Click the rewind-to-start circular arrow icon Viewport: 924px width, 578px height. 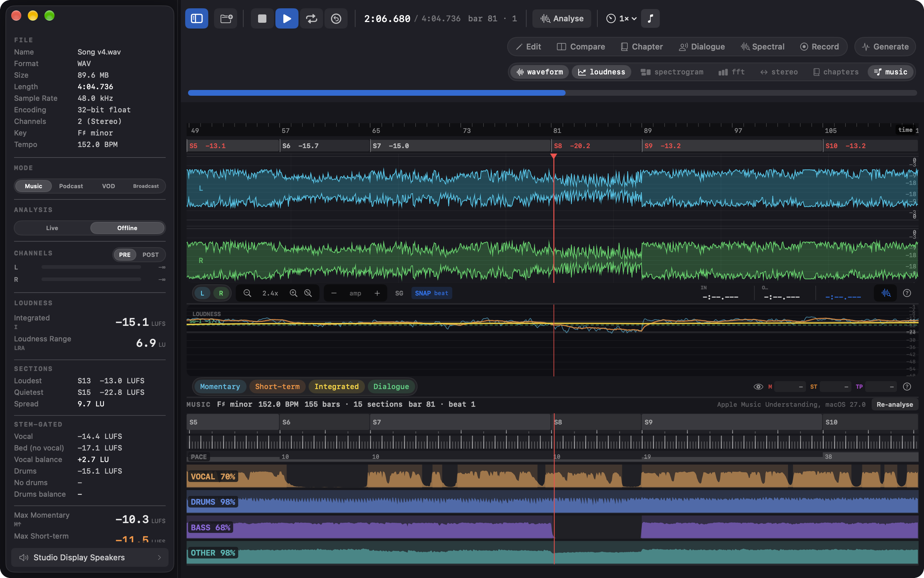(x=336, y=18)
